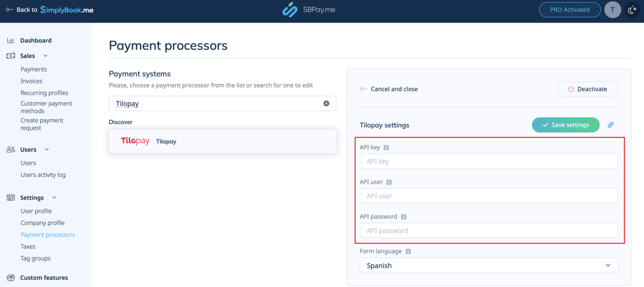Click the link icon beside Save settings
Viewport: 644px width, 287px height.
pos(610,125)
